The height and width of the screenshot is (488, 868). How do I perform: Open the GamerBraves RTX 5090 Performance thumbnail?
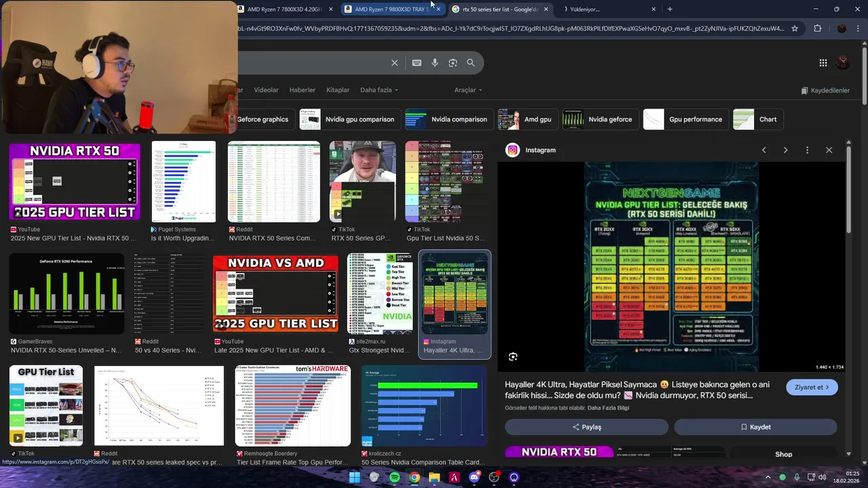tap(66, 293)
